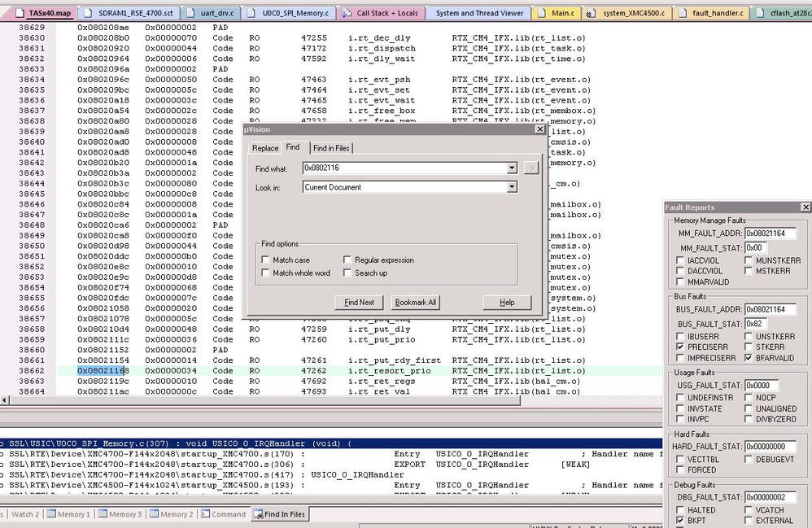The width and height of the screenshot is (812, 528).
Task: Open the Memory 2 bottom tab
Action: pos(172,514)
